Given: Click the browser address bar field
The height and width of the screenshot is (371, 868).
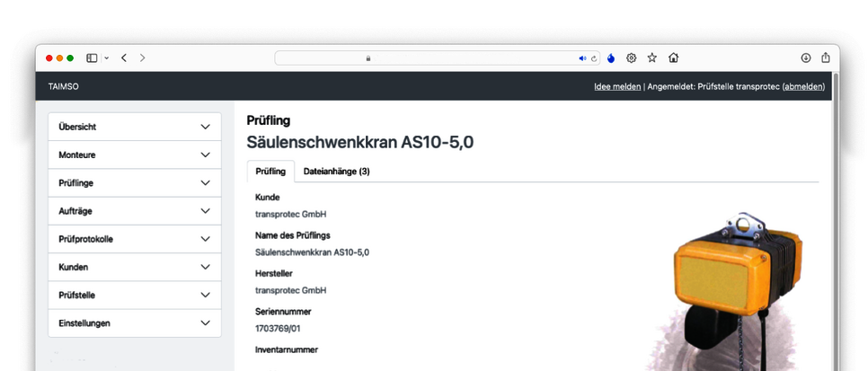Looking at the screenshot, I should tap(438, 58).
